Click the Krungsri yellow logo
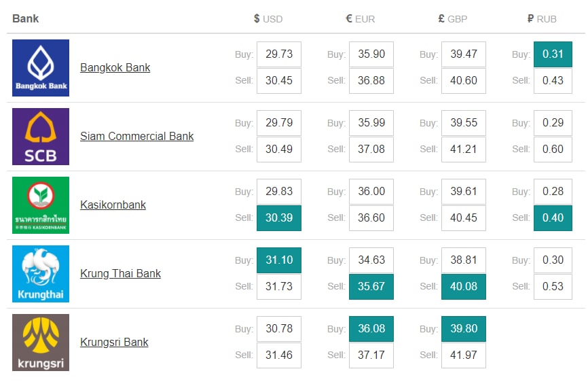 (x=41, y=343)
